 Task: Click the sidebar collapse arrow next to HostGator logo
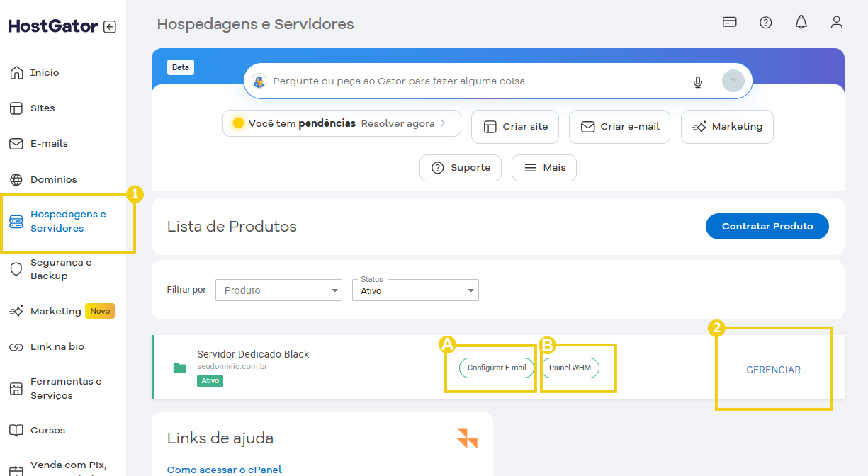[110, 25]
